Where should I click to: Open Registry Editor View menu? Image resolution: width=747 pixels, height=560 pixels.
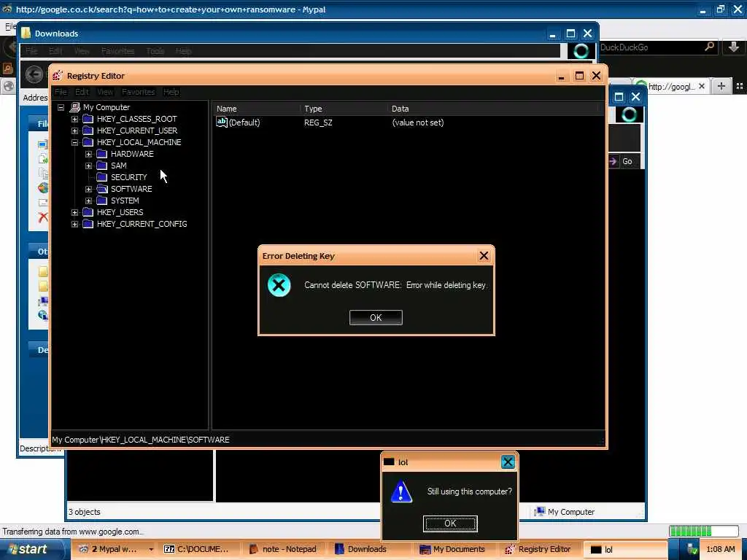(x=105, y=92)
